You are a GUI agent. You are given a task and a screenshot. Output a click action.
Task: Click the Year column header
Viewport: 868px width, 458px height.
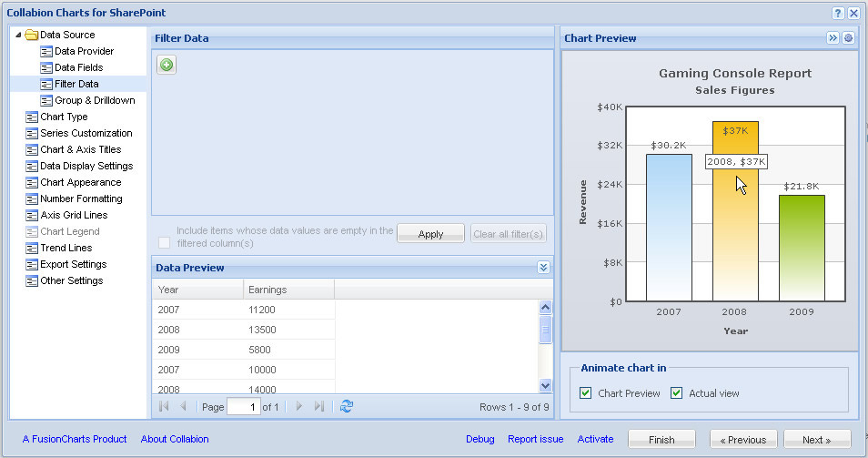[x=197, y=290]
